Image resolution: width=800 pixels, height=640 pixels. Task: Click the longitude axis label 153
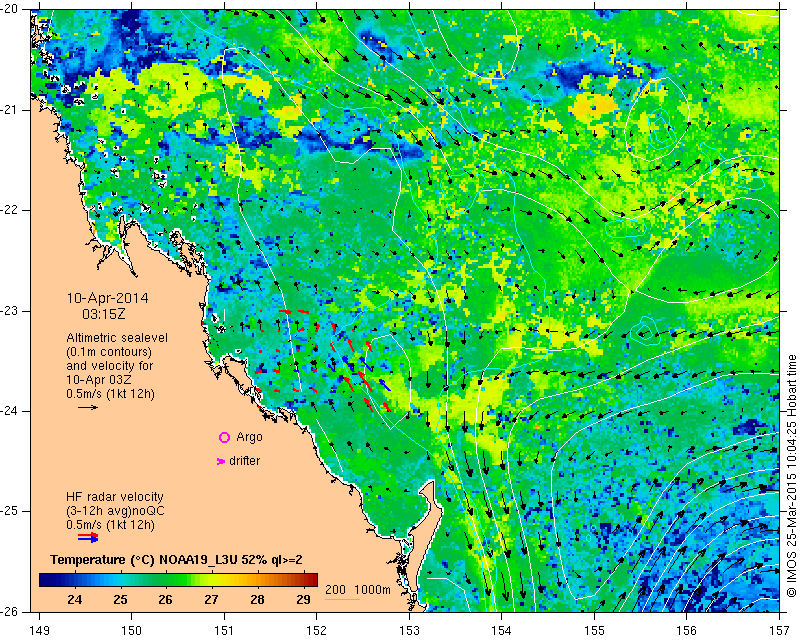pos(409,631)
